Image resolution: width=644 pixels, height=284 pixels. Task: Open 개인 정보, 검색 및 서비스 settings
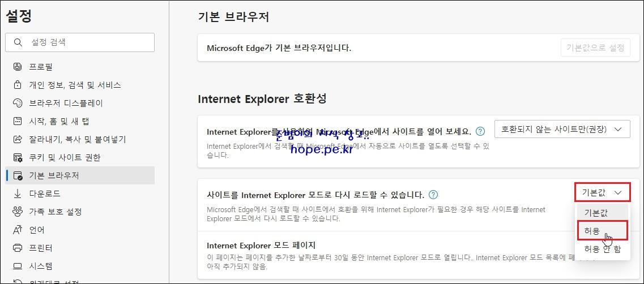point(80,85)
